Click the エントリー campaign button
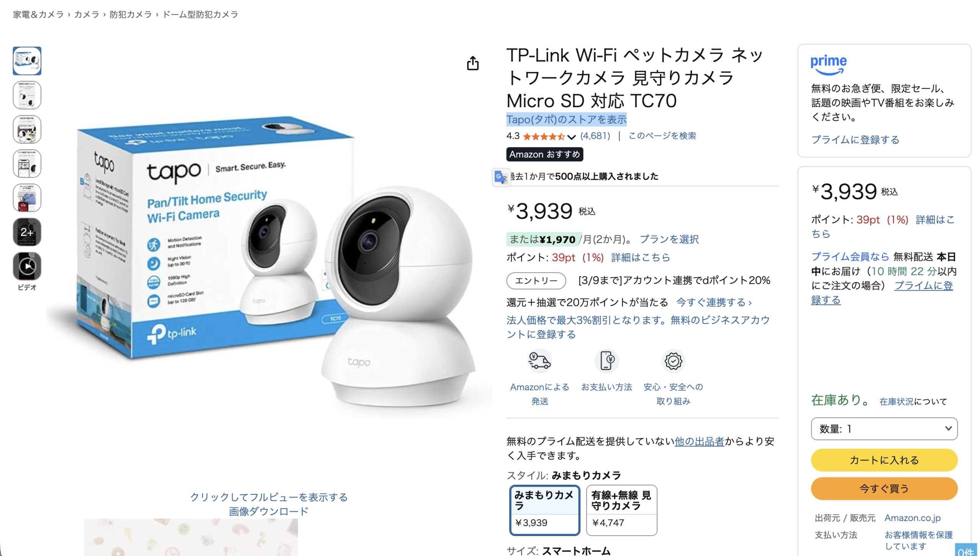Viewport: 980px width, 556px height. click(x=536, y=281)
